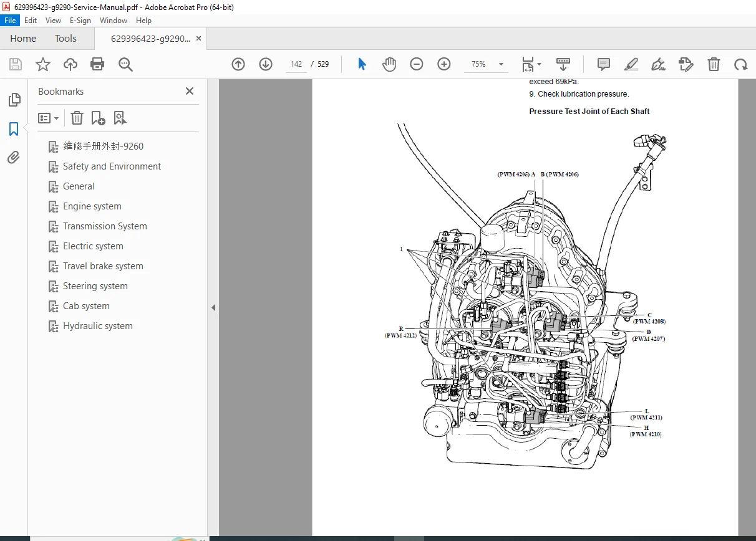Open the E-Sign menu

coord(80,21)
